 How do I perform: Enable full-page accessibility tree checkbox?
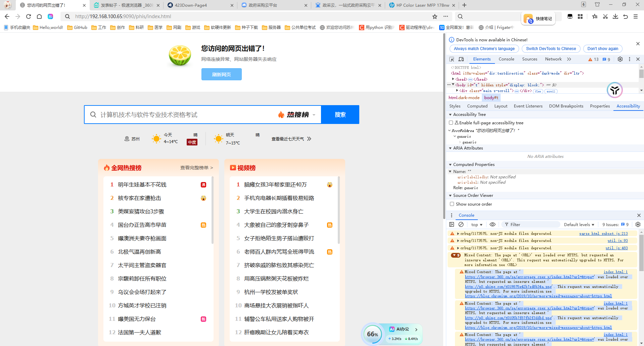(451, 123)
